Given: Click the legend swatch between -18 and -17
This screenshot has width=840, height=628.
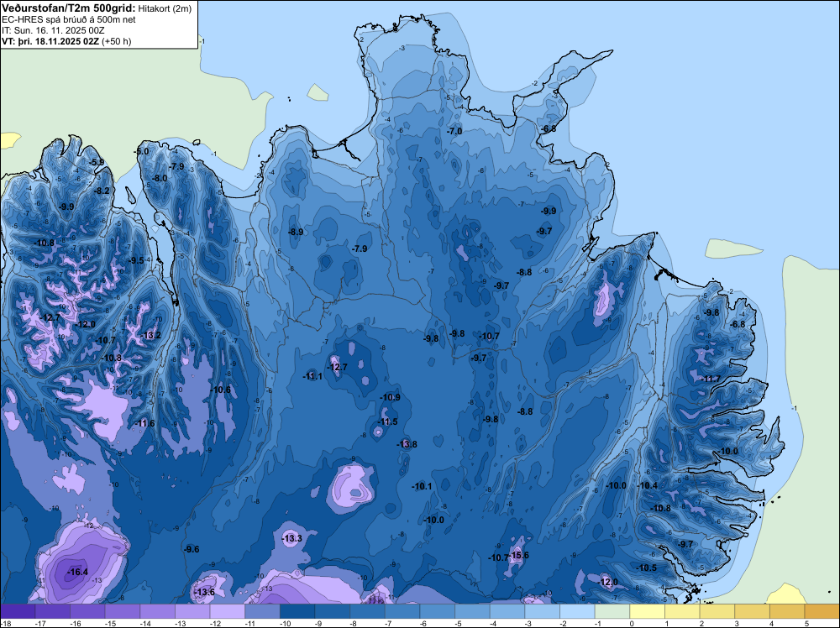Looking at the screenshot, I should tap(18, 611).
